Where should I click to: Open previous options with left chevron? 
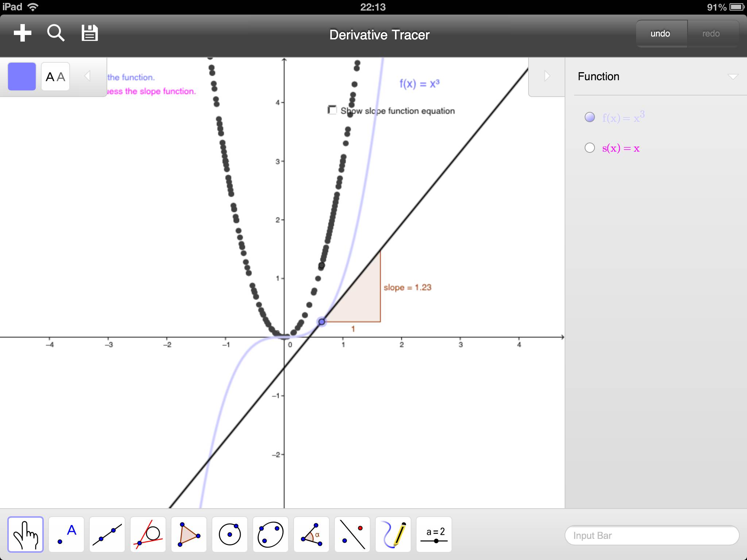tap(87, 76)
